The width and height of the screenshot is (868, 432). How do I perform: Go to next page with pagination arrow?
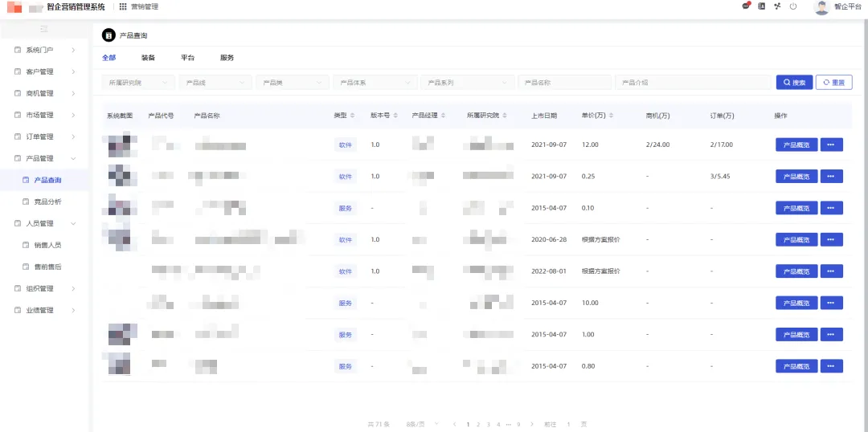point(530,424)
